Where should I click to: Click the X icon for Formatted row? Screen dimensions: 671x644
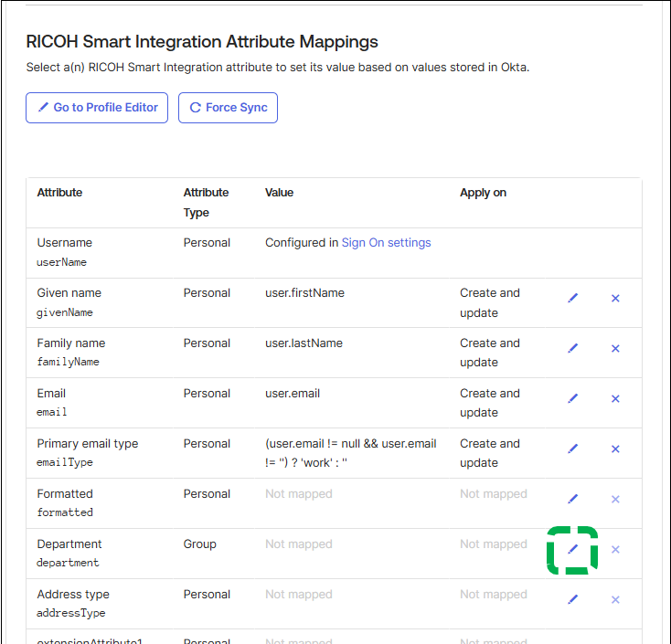tap(615, 499)
